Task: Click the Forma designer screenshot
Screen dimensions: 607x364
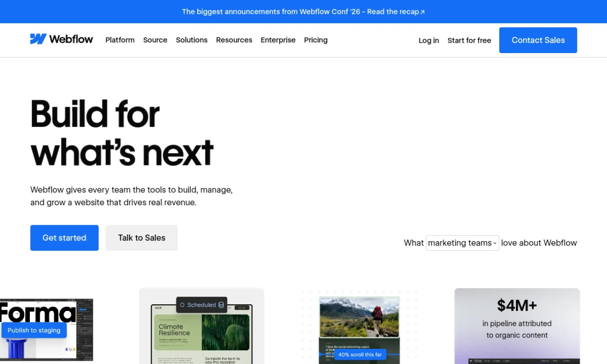Action: 46,330
